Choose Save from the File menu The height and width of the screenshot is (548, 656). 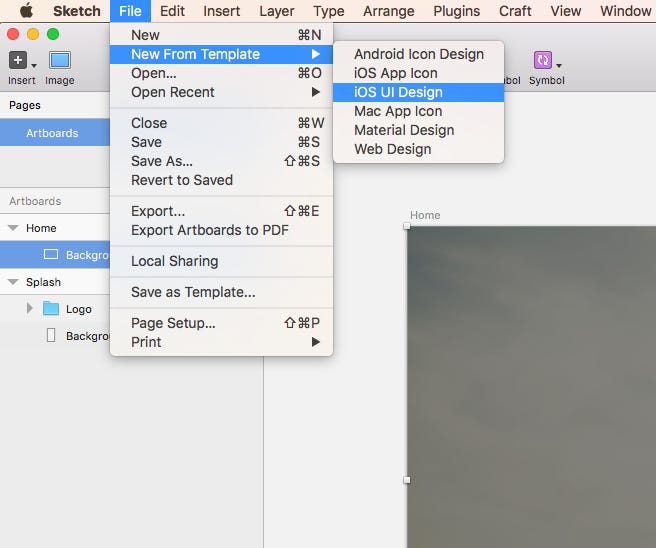(x=221, y=142)
